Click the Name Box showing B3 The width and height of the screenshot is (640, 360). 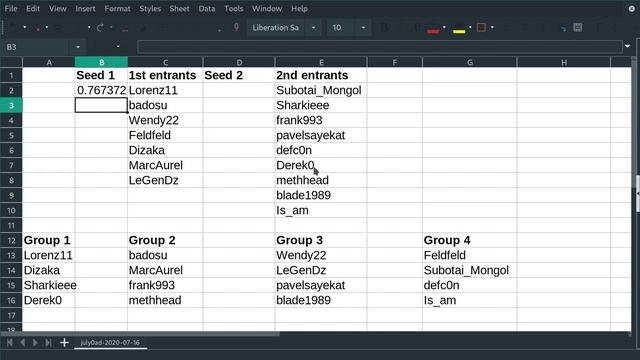37,47
